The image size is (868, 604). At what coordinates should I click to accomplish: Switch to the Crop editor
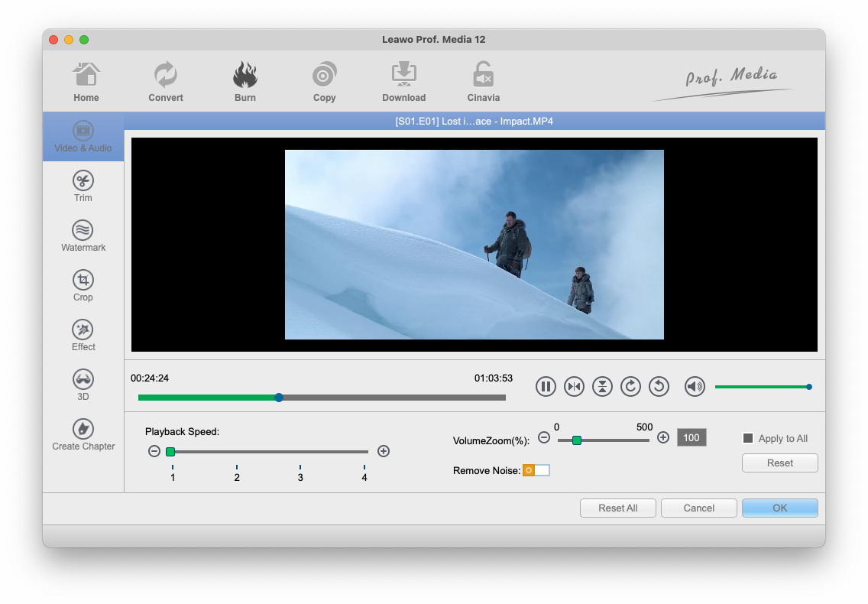[x=83, y=287]
